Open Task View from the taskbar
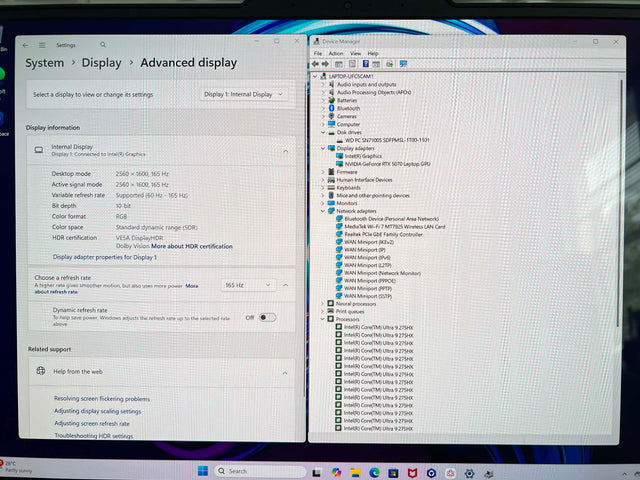Screen dimensions: 640x480 (x=316, y=473)
